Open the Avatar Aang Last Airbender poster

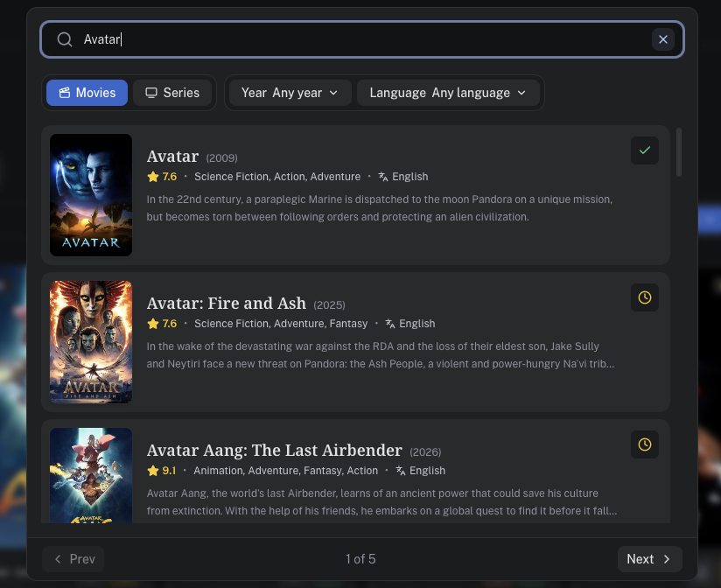91,475
